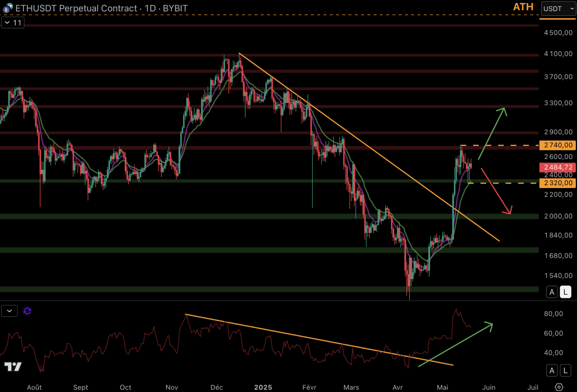Expand the lower indicator pane legend

click(9, 311)
